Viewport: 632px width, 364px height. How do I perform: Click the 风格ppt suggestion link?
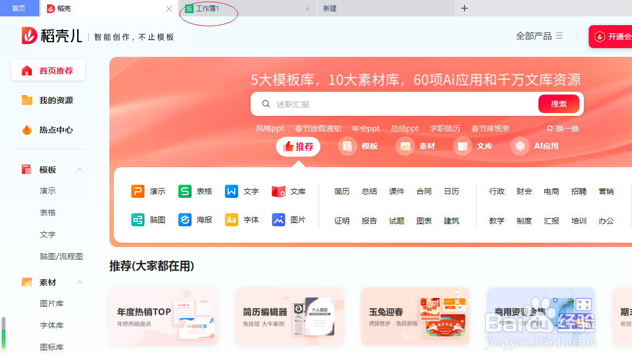(270, 128)
